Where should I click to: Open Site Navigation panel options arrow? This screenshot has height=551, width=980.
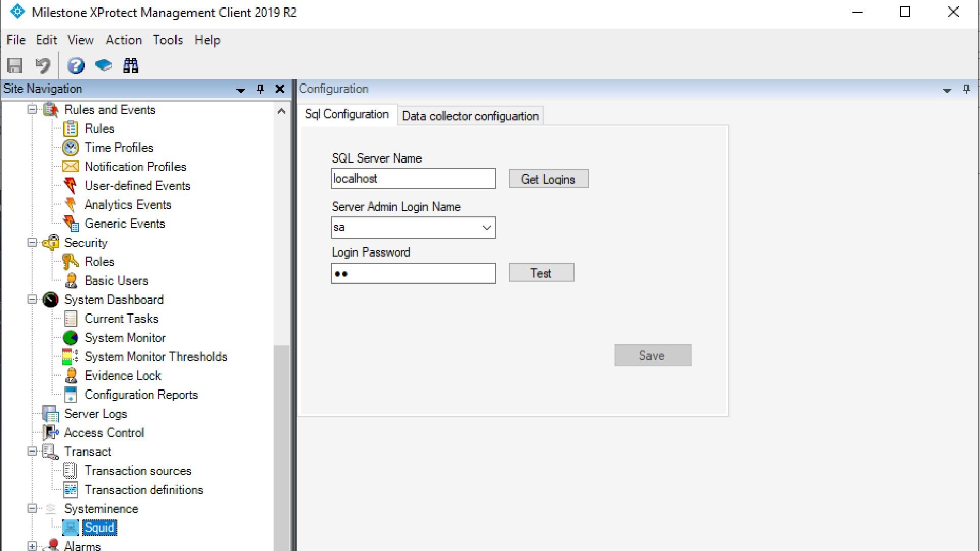pyautogui.click(x=240, y=90)
